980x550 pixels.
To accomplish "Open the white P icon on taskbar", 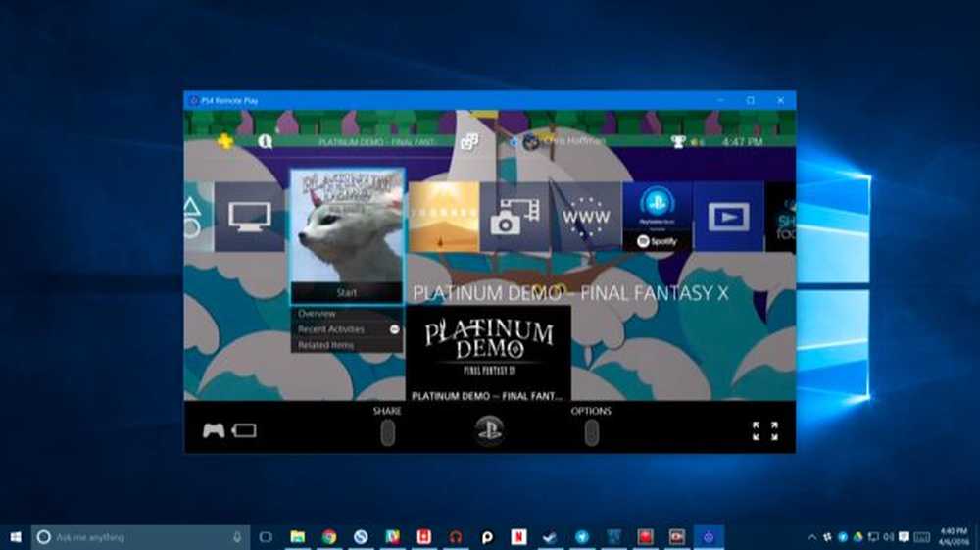I will (x=487, y=537).
